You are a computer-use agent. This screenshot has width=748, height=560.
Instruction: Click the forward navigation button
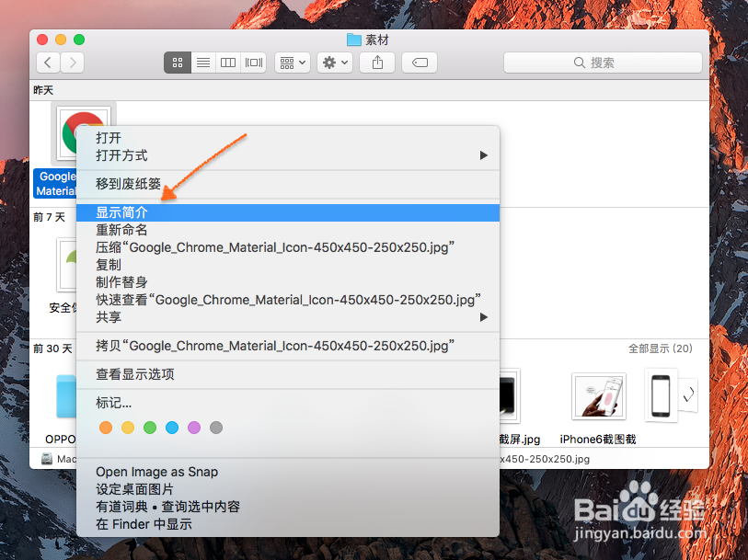click(72, 63)
